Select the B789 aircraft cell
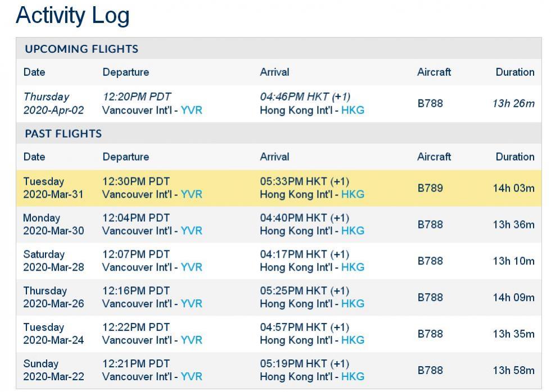Screen dimensions: 551x392 (430, 188)
